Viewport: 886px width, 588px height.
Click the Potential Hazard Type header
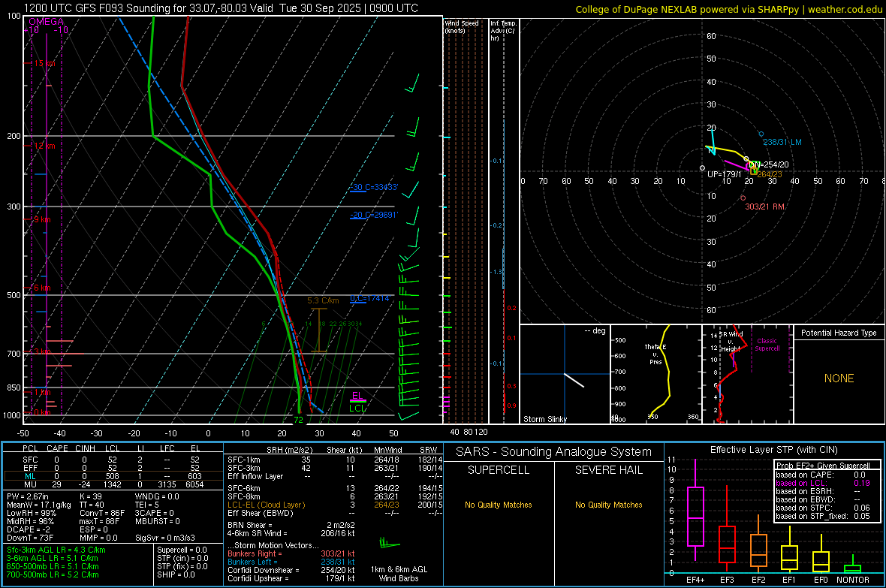click(x=839, y=333)
